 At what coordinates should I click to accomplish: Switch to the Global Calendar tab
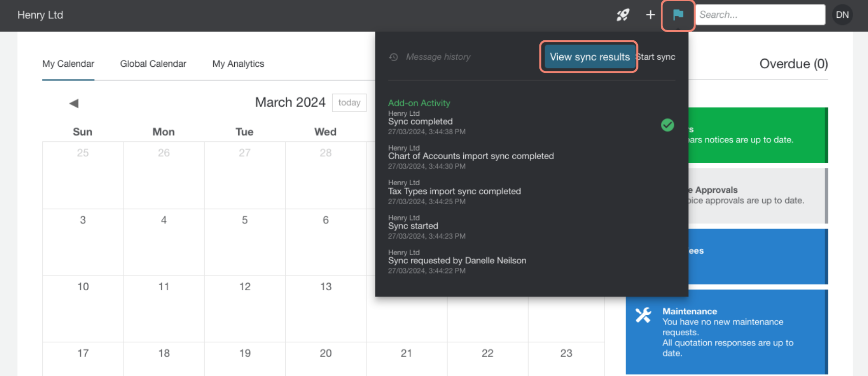pos(153,64)
